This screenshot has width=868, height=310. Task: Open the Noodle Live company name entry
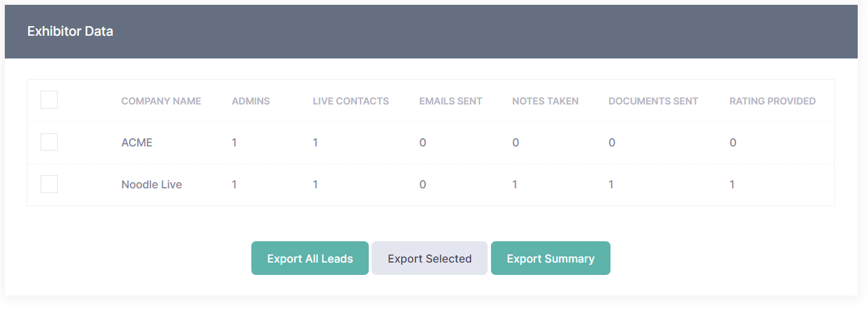click(151, 185)
